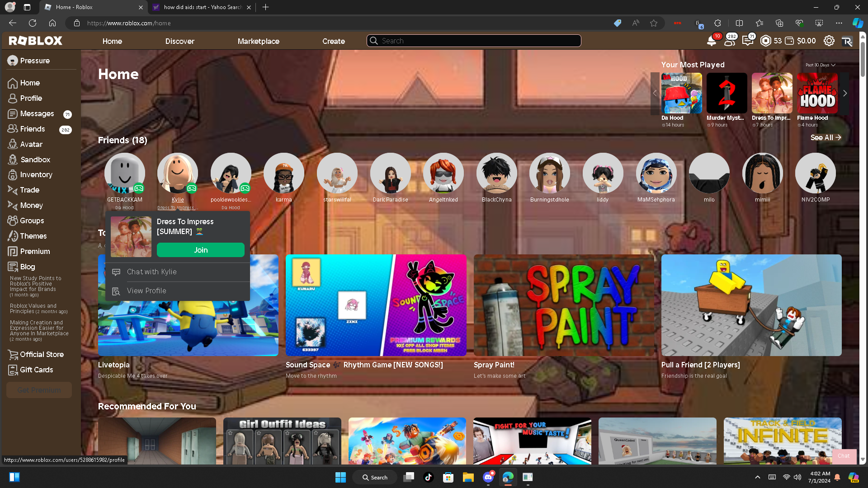Click the Windows Start button
Viewport: 868px width, 488px height.
coord(340,477)
